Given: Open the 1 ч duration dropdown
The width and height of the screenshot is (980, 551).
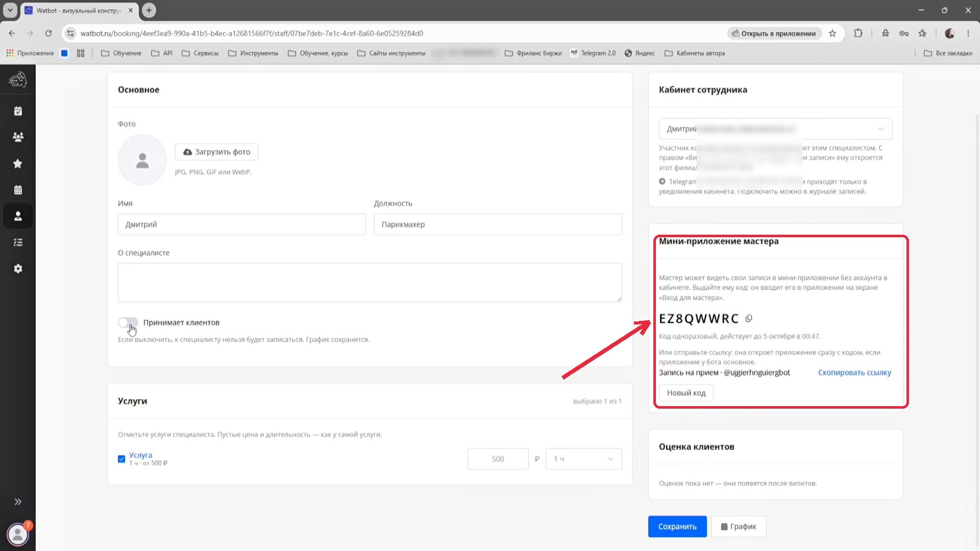Looking at the screenshot, I should click(583, 459).
